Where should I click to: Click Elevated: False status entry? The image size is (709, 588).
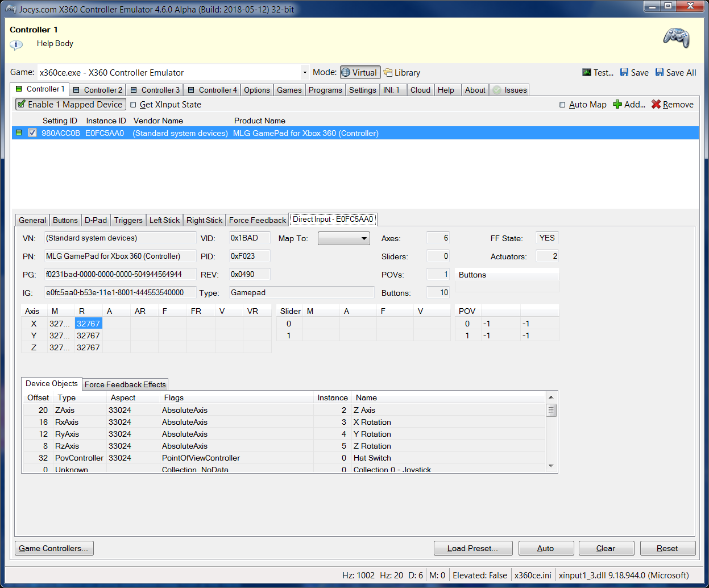(x=480, y=575)
